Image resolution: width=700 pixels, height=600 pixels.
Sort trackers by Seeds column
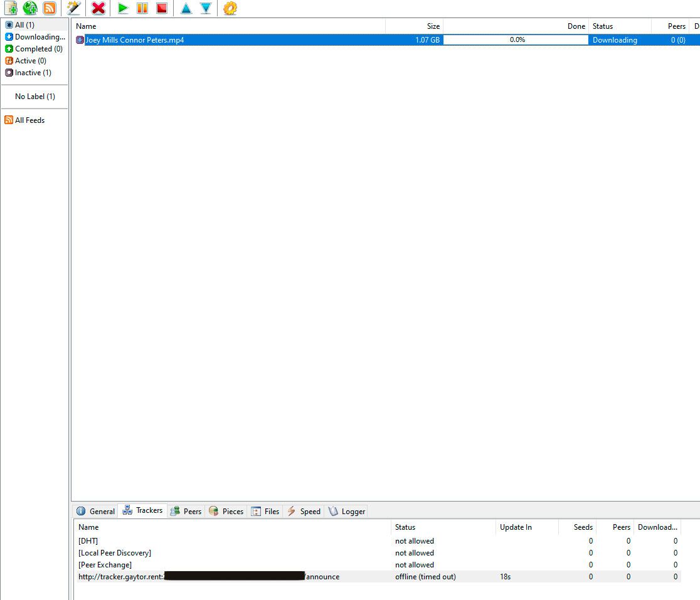[x=578, y=527]
